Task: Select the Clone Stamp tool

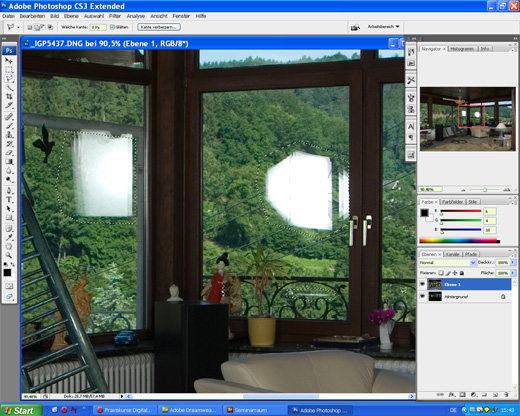Action: pyautogui.click(x=9, y=135)
